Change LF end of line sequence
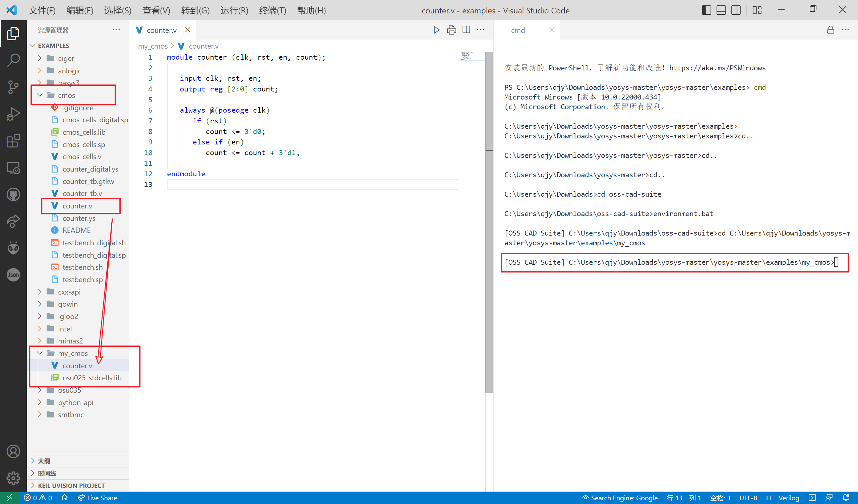The width and height of the screenshot is (858, 504). click(x=769, y=498)
